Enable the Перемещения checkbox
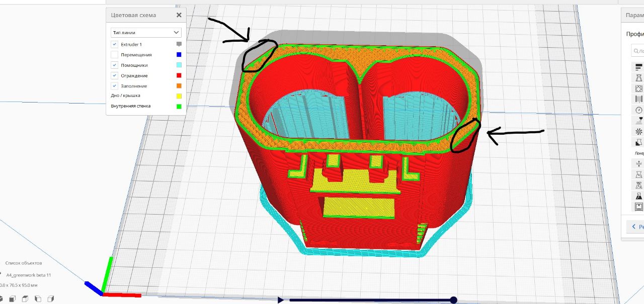The width and height of the screenshot is (644, 304). (x=115, y=55)
